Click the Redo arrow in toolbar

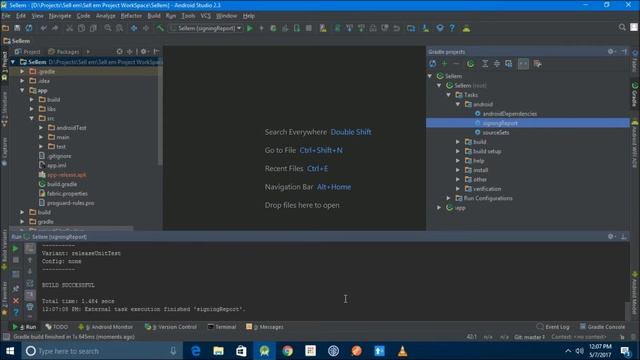coord(55,28)
